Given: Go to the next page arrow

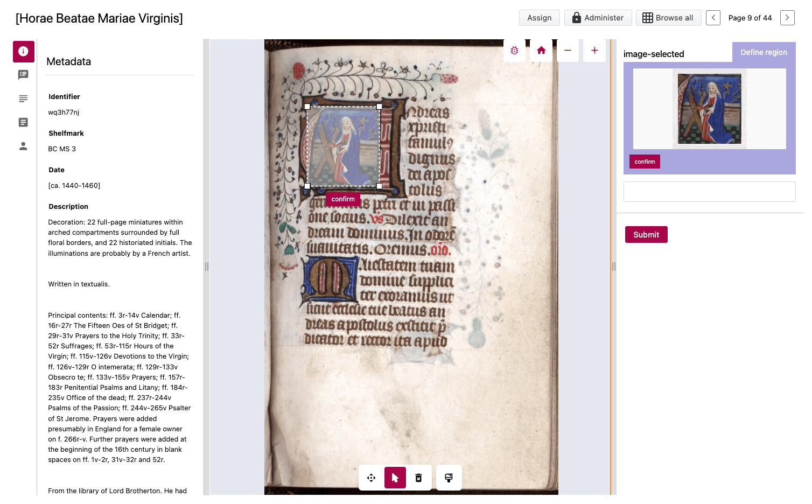Looking at the screenshot, I should coord(787,18).
